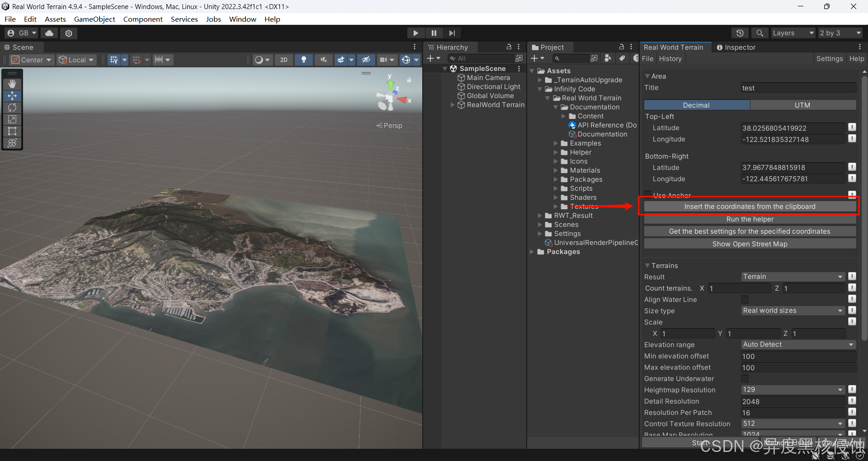
Task: Select the Scale tool in scene toolbar
Action: (12, 119)
